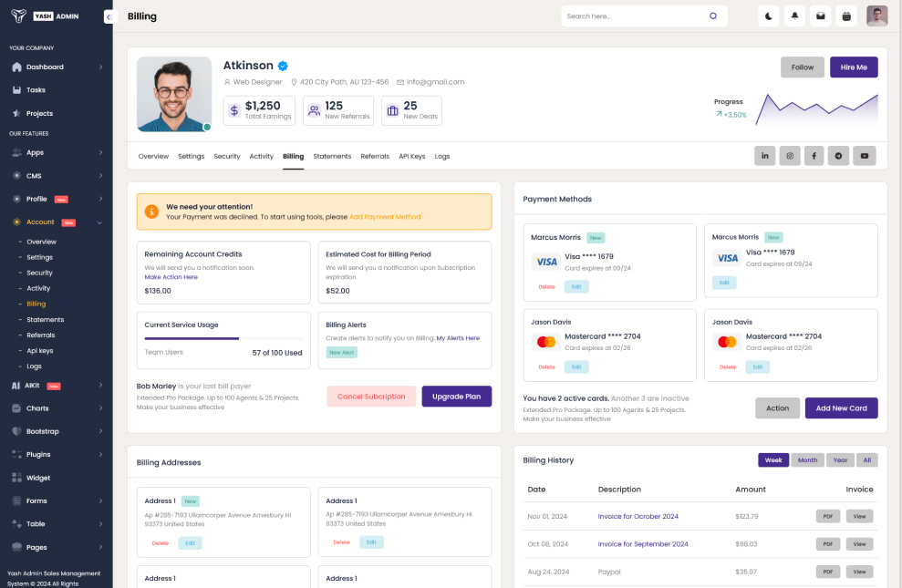Open Atkinson's Facebook icon
Screen dimensions: 902x588
coord(814,156)
